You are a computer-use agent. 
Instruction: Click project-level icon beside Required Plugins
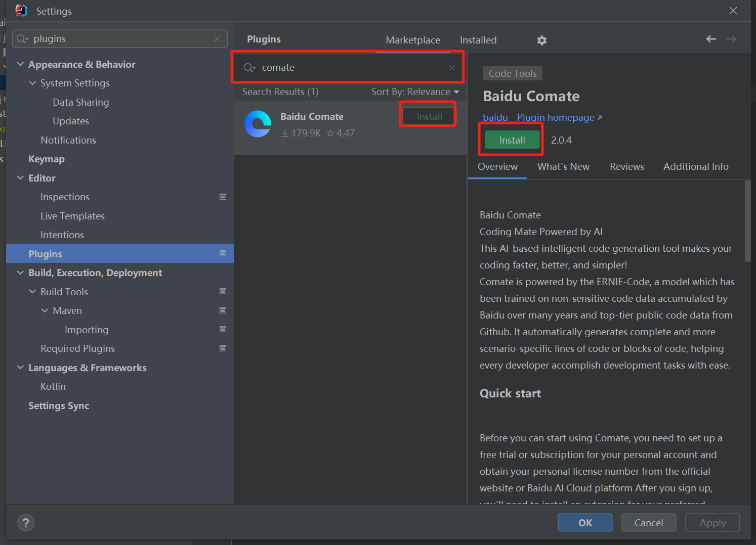click(x=223, y=348)
